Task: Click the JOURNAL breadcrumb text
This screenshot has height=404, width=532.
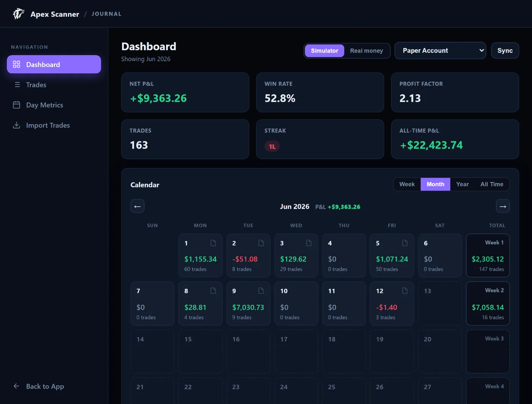Action: coord(106,14)
